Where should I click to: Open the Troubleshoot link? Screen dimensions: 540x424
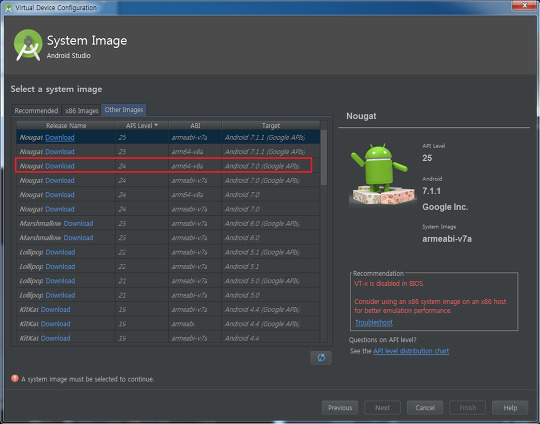coord(374,322)
